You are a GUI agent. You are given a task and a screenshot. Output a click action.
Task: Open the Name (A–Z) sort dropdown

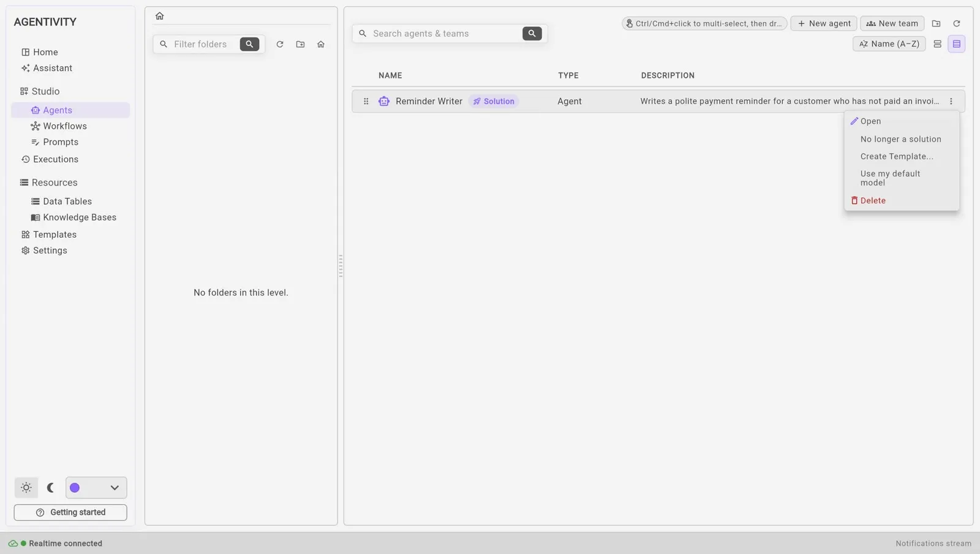point(889,44)
